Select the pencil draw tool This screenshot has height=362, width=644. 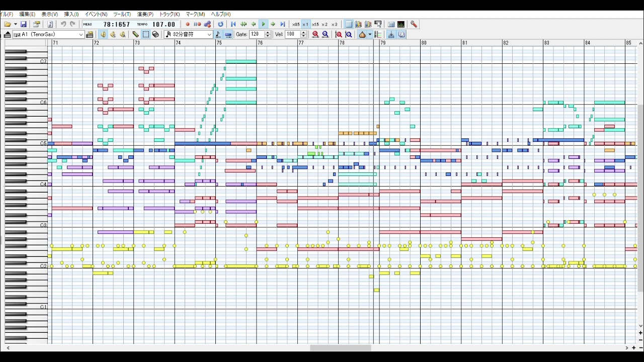[x=135, y=34]
